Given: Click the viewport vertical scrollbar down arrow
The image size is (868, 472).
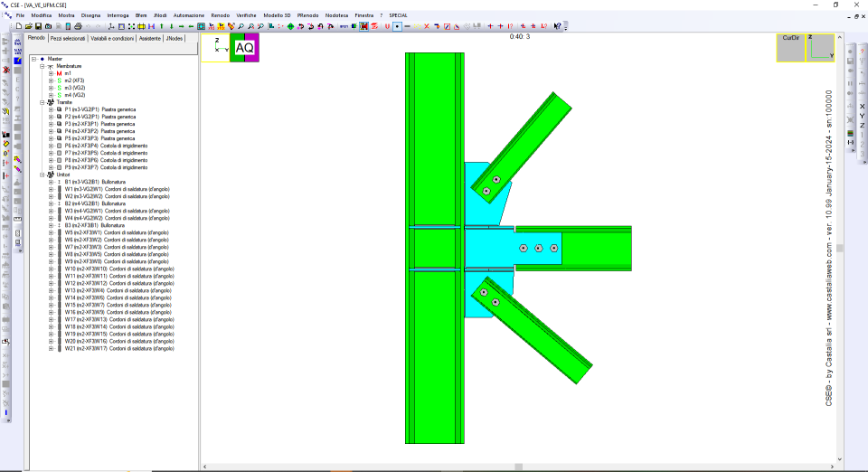Looking at the screenshot, I should point(840,459).
